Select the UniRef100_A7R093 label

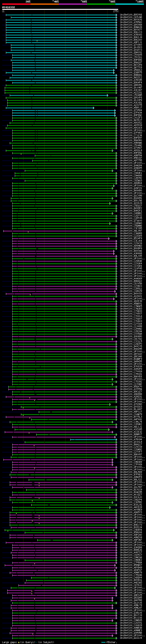[x=131, y=35]
